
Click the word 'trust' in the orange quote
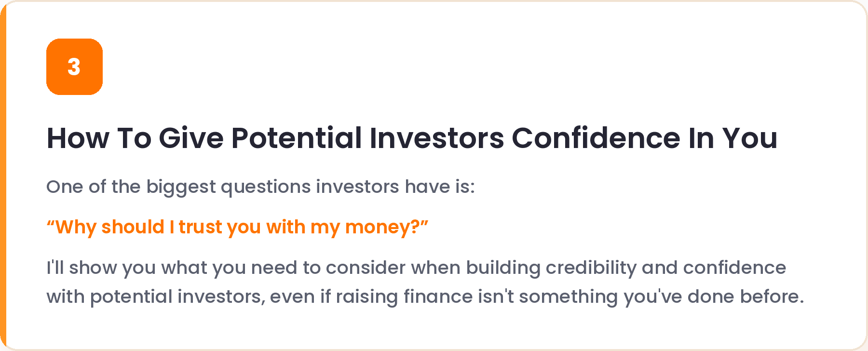200,227
